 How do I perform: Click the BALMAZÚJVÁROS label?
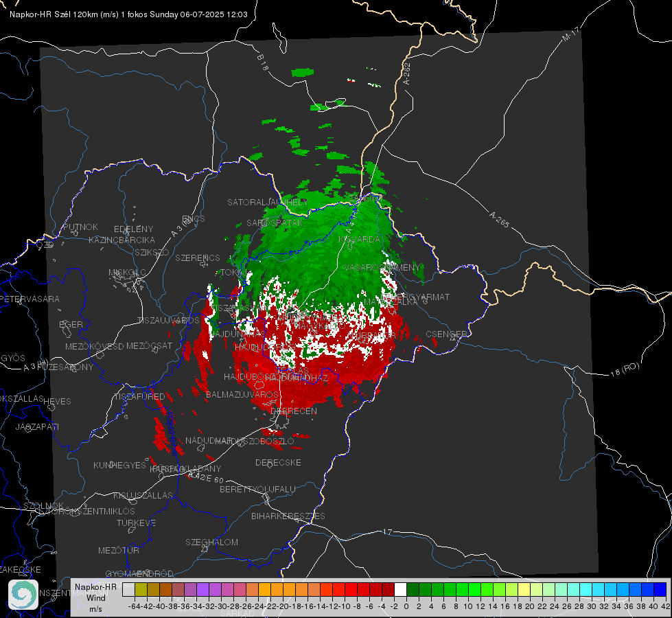click(x=242, y=394)
